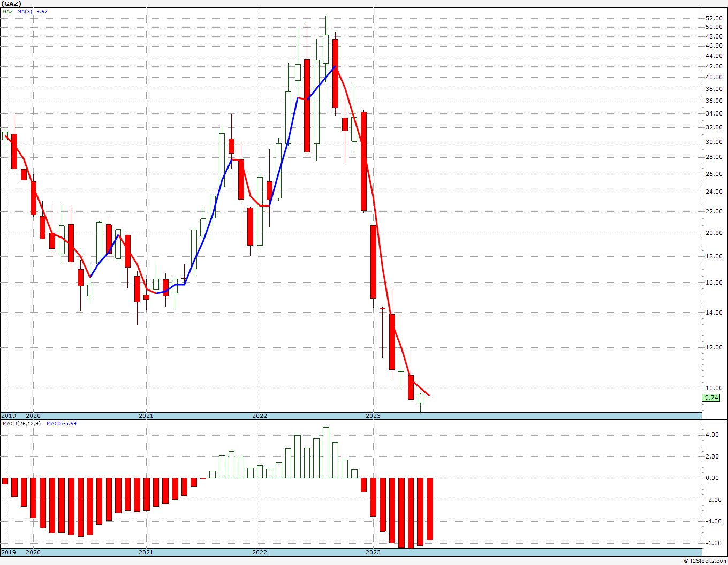
Task: Click the 42.00 price axis label
Action: click(x=714, y=66)
